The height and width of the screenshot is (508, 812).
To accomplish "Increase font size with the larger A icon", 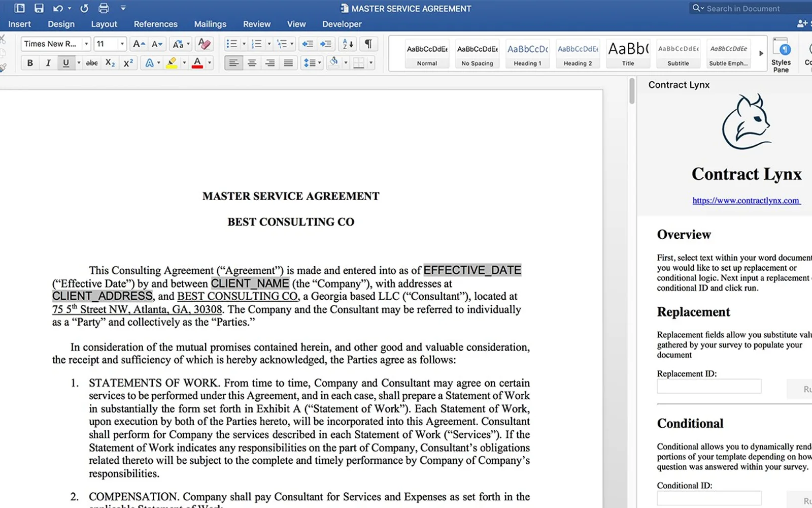I will tap(139, 44).
